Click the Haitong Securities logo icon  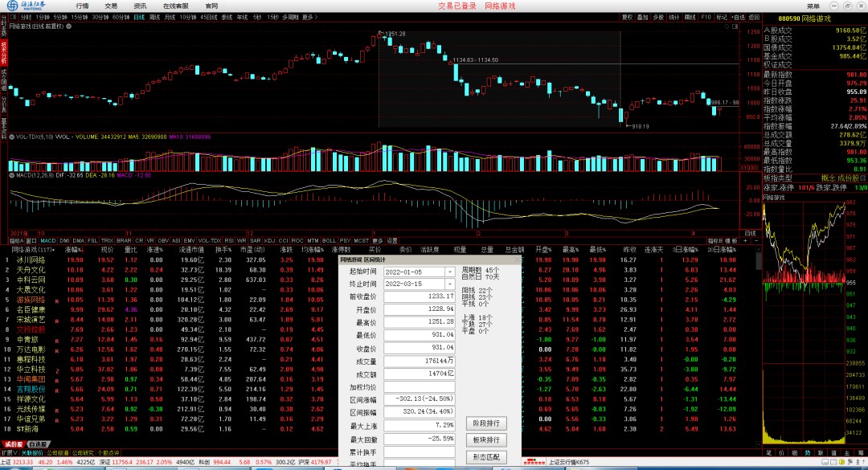[x=13, y=6]
